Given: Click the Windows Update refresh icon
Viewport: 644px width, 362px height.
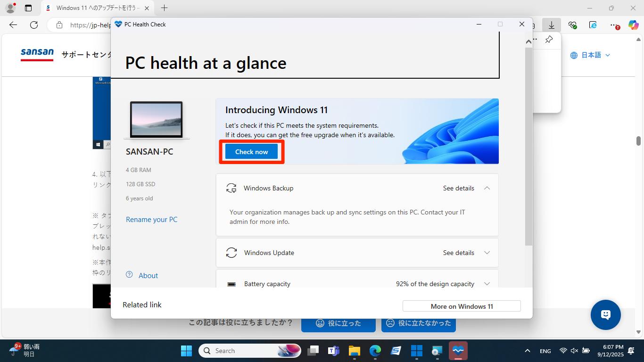Looking at the screenshot, I should click(231, 253).
